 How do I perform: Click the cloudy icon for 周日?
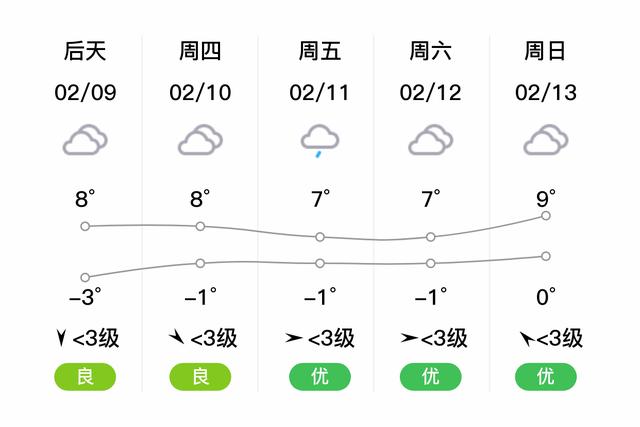point(546,140)
